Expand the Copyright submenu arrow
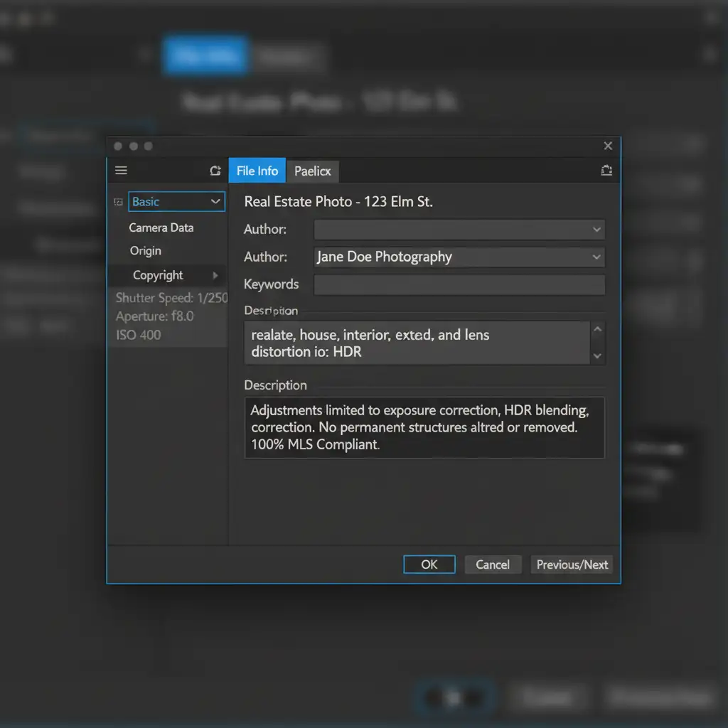This screenshot has height=728, width=728. click(x=215, y=275)
